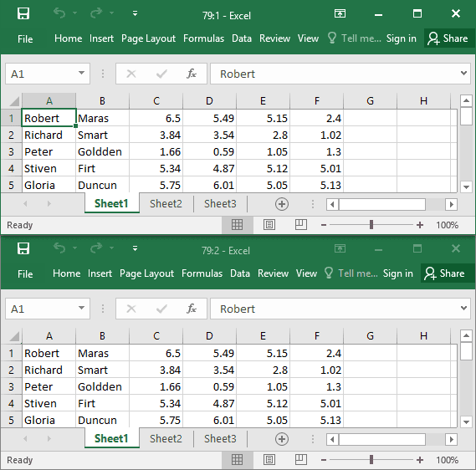Screen dimensions: 476x470
Task: Click Share button in 79:1 window
Action: tap(448, 38)
